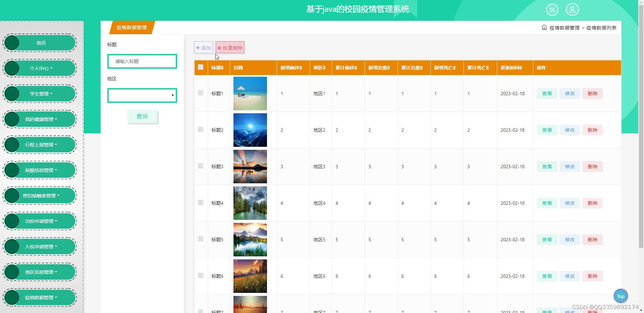
Task: Edit the 标题1 row with 修改
Action: (570, 93)
